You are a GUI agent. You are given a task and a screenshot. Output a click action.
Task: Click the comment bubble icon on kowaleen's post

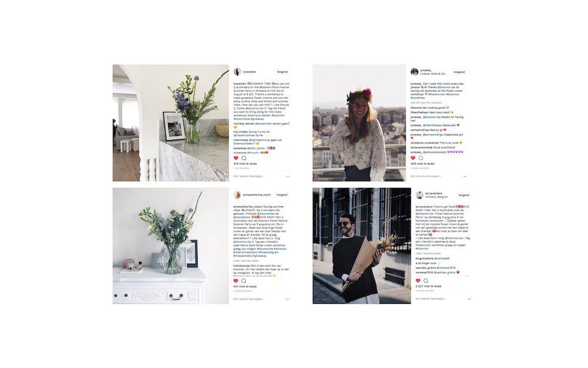pyautogui.click(x=244, y=158)
